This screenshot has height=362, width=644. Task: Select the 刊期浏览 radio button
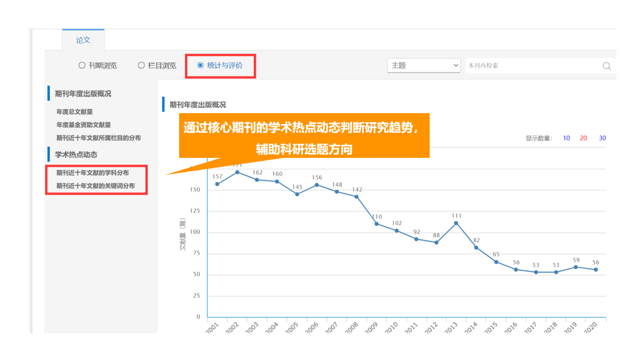[82, 65]
